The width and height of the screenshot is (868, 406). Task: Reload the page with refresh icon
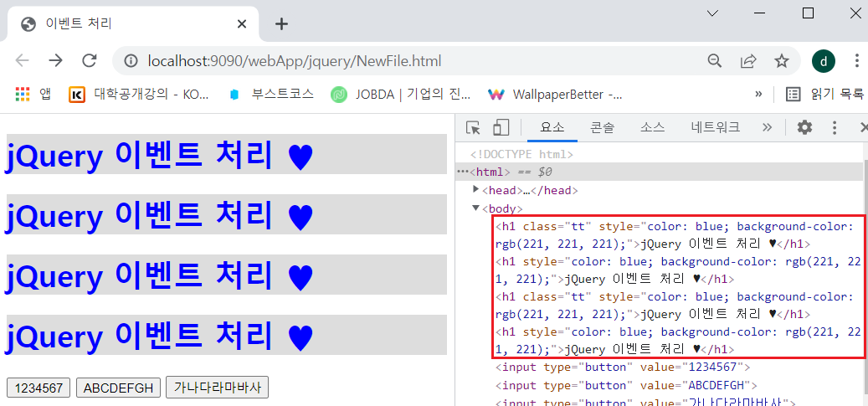[90, 60]
